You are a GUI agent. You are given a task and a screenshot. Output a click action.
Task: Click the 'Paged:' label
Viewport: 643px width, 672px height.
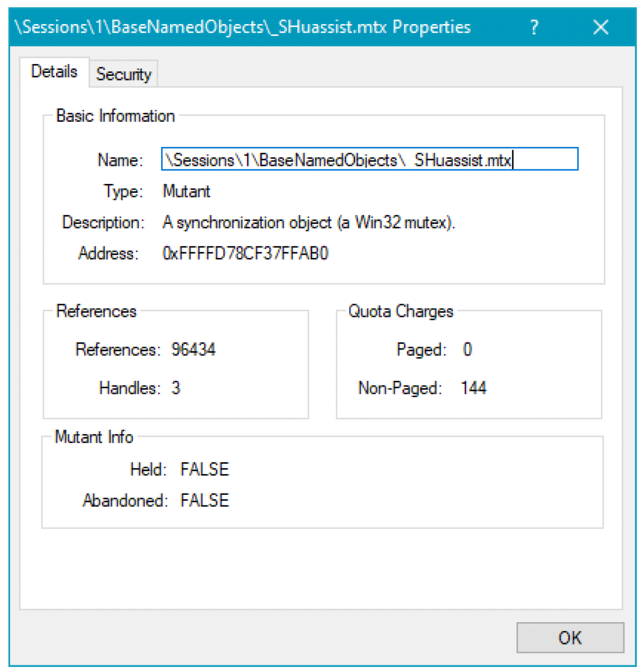tap(421, 349)
